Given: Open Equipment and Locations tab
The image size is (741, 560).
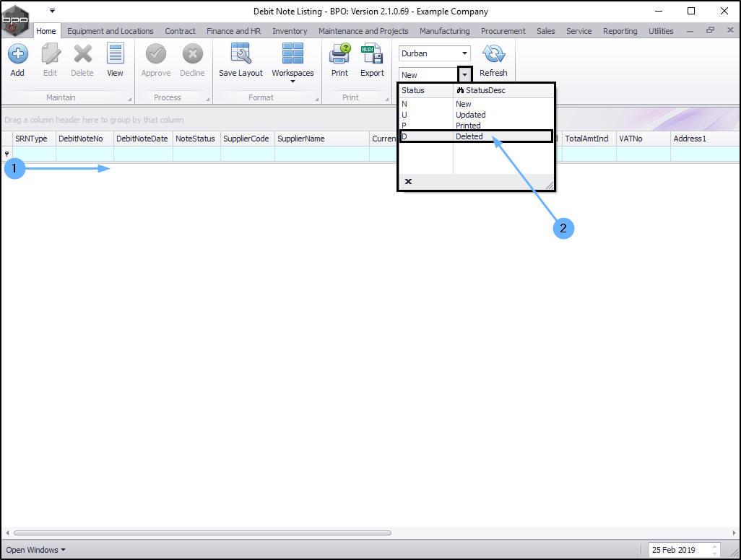Looking at the screenshot, I should pyautogui.click(x=110, y=31).
